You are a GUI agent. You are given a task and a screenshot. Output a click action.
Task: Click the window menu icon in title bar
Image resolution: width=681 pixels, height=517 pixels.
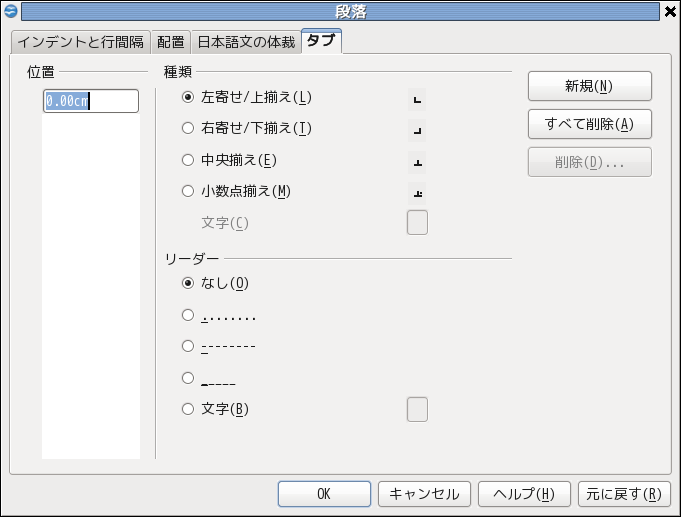[x=11, y=11]
